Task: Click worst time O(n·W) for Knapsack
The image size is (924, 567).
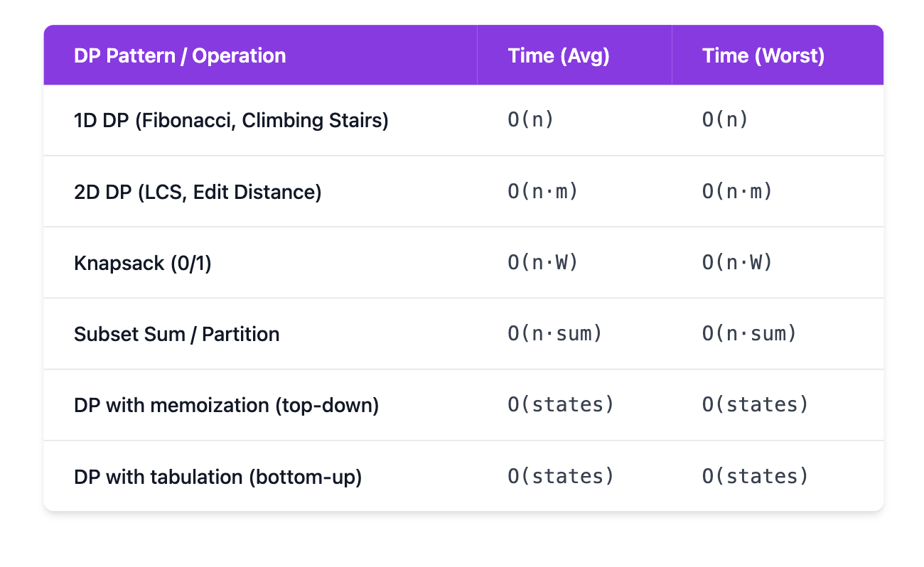Action: tap(738, 262)
